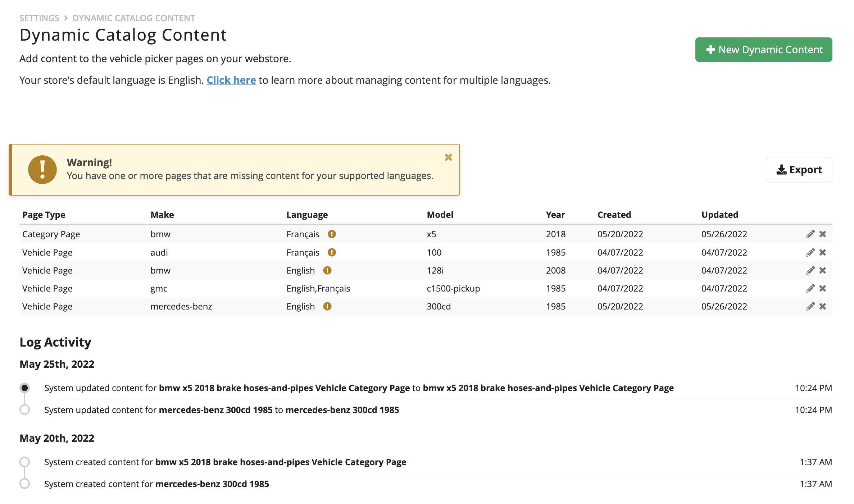Sort by Year column header
Image resolution: width=854 pixels, height=504 pixels.
point(555,215)
